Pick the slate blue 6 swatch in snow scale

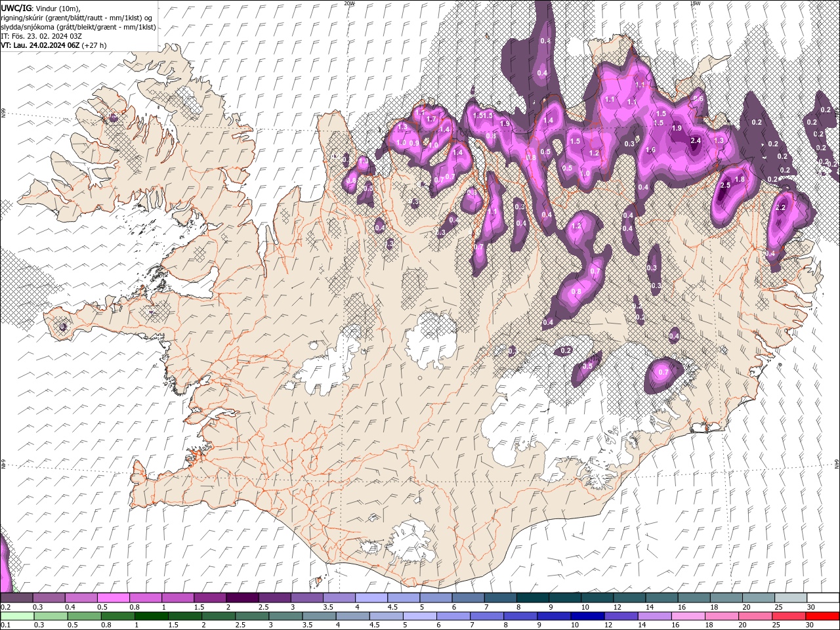pos(469,598)
